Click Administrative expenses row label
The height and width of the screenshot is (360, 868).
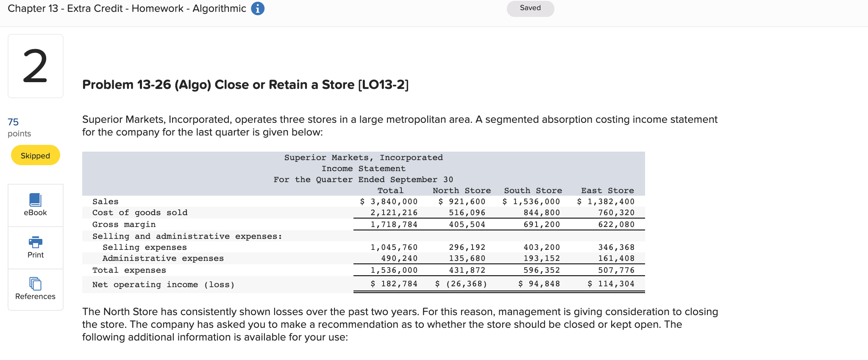(163, 258)
